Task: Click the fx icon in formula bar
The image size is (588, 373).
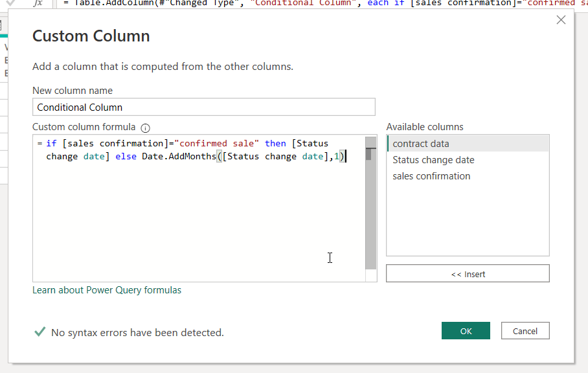Action: tap(38, 3)
